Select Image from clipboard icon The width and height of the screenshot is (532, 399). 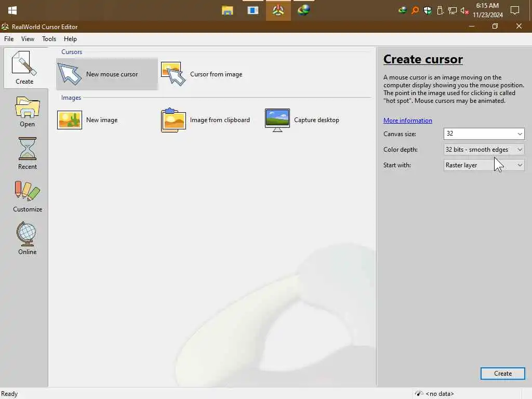coord(174,120)
